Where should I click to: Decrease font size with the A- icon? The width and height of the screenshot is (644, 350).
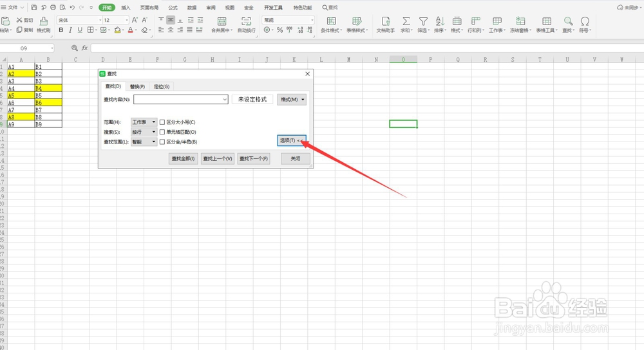tap(144, 20)
